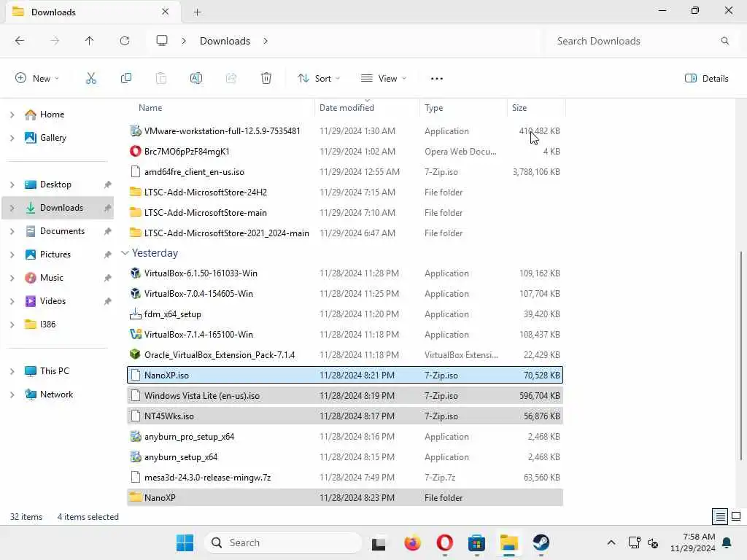Show hidden tray icons chevron
This screenshot has height=560, width=747.
coord(611,542)
